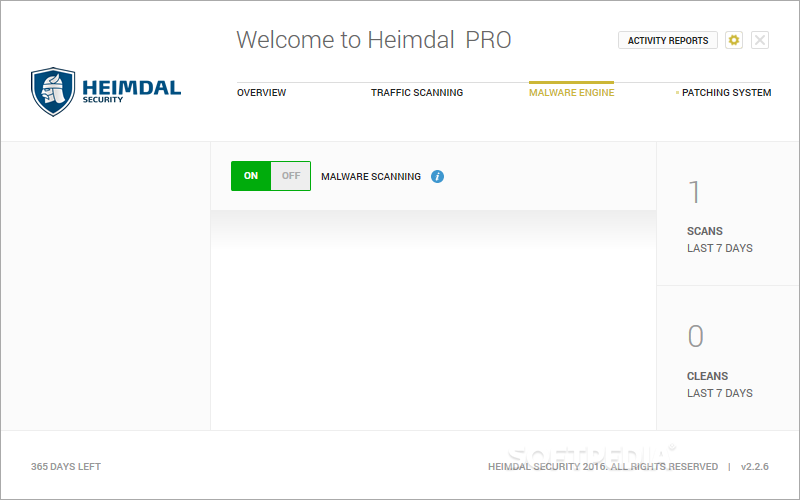
Task: Go to the Patching System tab
Action: pyautogui.click(x=726, y=93)
